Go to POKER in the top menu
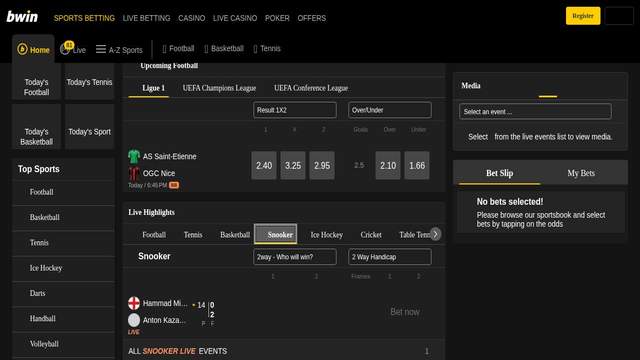640x360 pixels. pyautogui.click(x=277, y=18)
